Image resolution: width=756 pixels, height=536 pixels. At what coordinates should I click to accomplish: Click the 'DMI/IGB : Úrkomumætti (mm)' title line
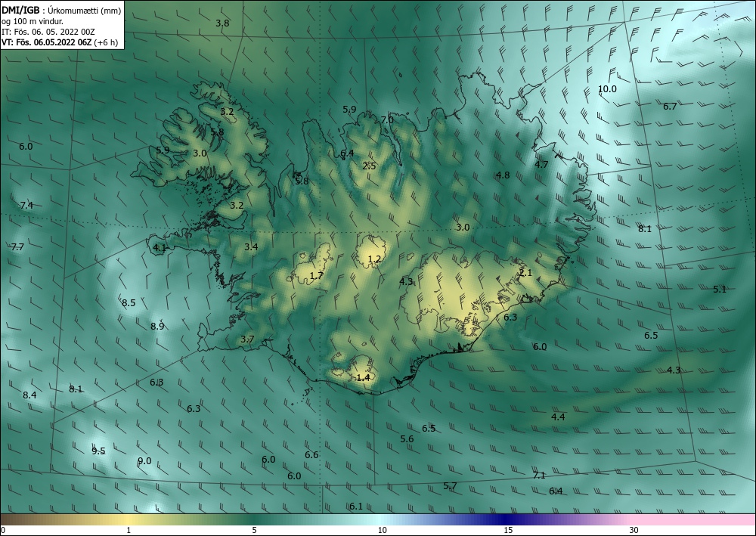[61, 11]
